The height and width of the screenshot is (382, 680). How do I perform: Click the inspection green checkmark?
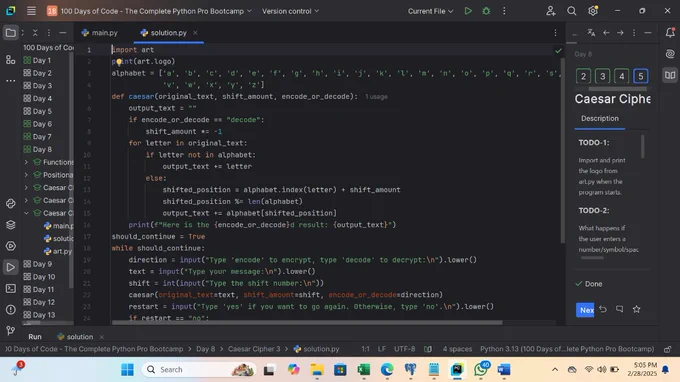558,51
